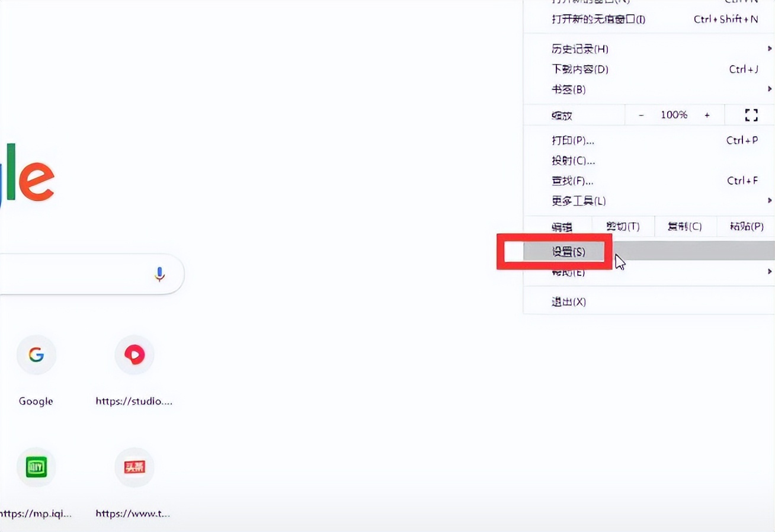Enter full screen using the fullscreen icon

(751, 114)
